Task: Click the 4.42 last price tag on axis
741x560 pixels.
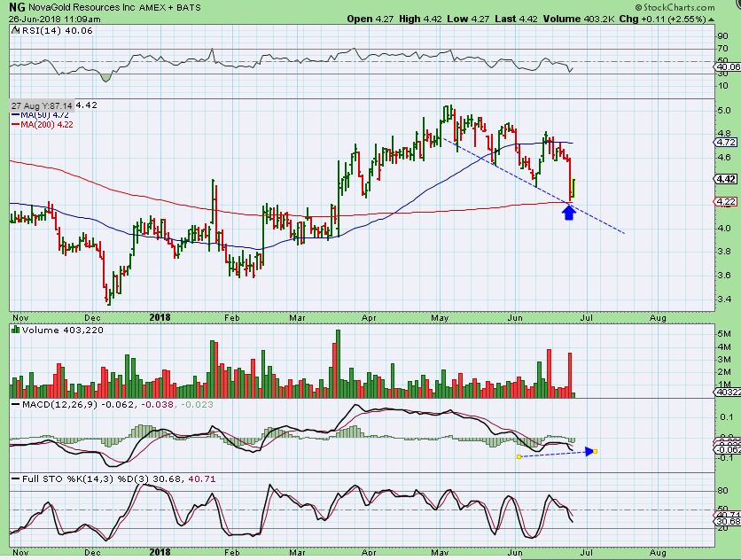Action: tap(727, 179)
